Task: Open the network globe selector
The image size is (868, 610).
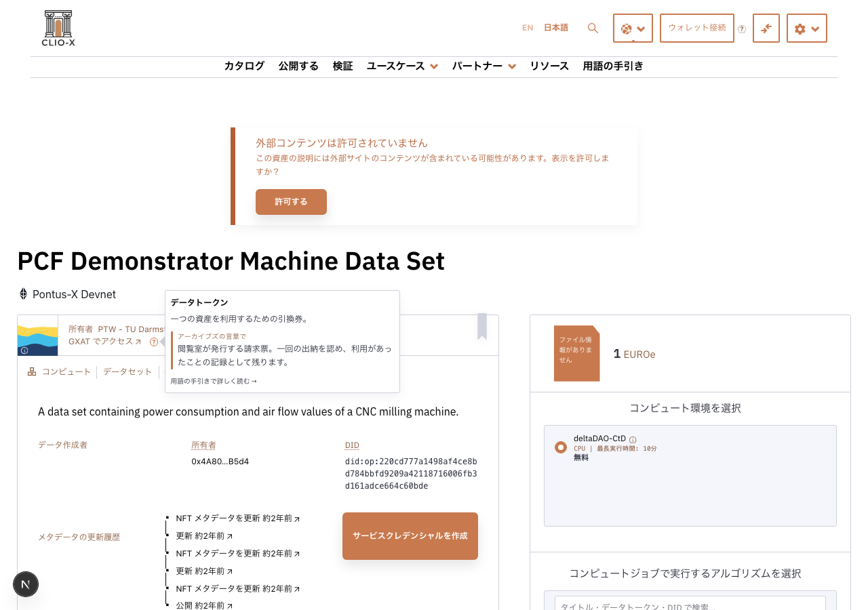Action: click(x=633, y=28)
